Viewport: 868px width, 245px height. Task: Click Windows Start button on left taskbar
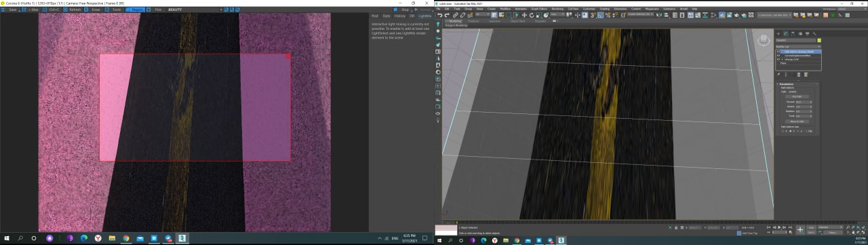[x=7, y=238]
